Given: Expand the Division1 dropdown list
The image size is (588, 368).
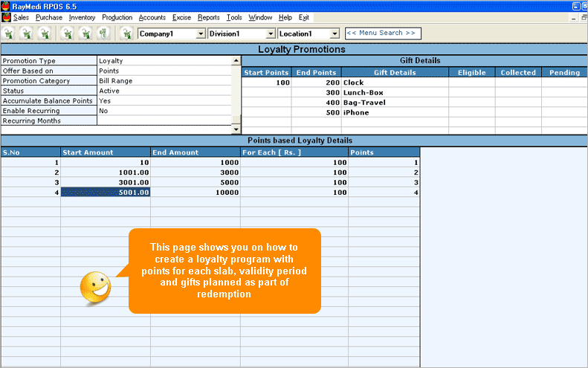Looking at the screenshot, I should tap(269, 34).
